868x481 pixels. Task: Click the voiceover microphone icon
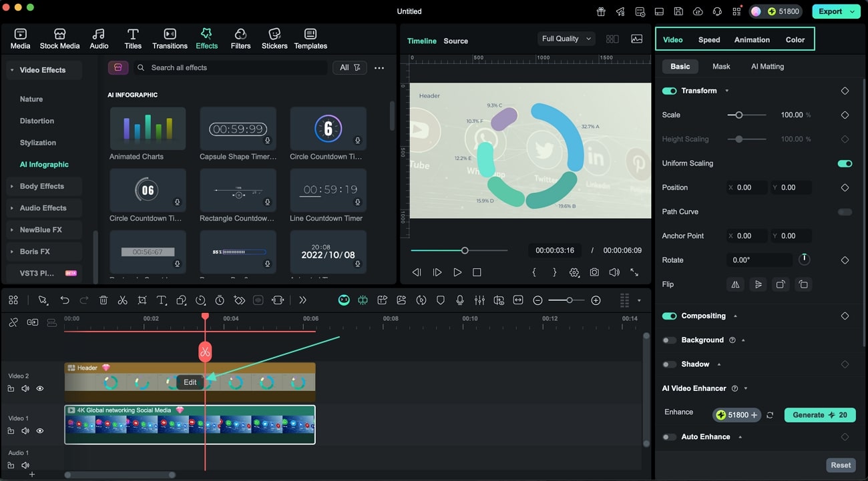click(x=460, y=300)
